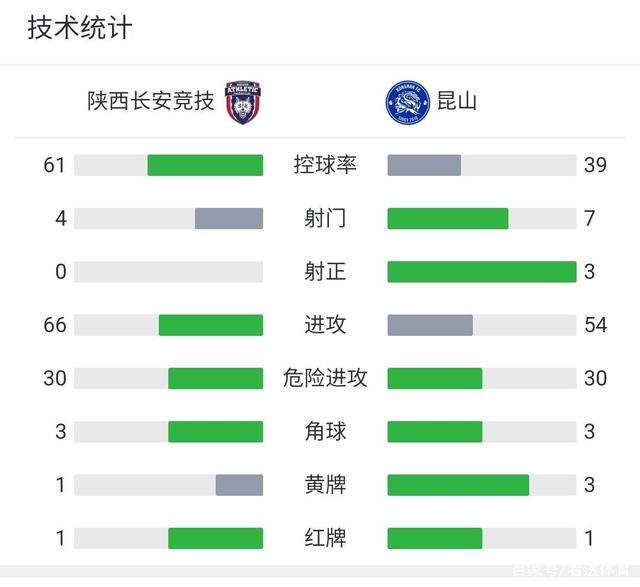
Task: Click Kunshan's green 3 yellow cards bar
Action: point(458,485)
